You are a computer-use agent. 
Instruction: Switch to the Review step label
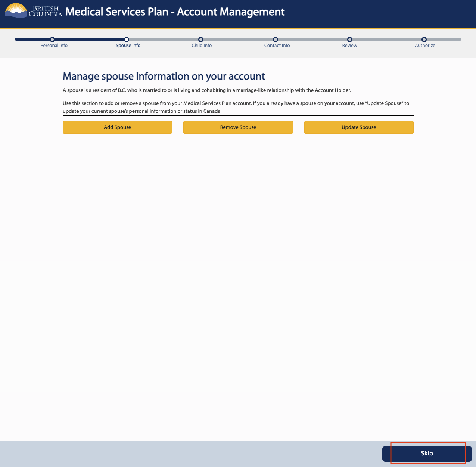click(x=350, y=46)
